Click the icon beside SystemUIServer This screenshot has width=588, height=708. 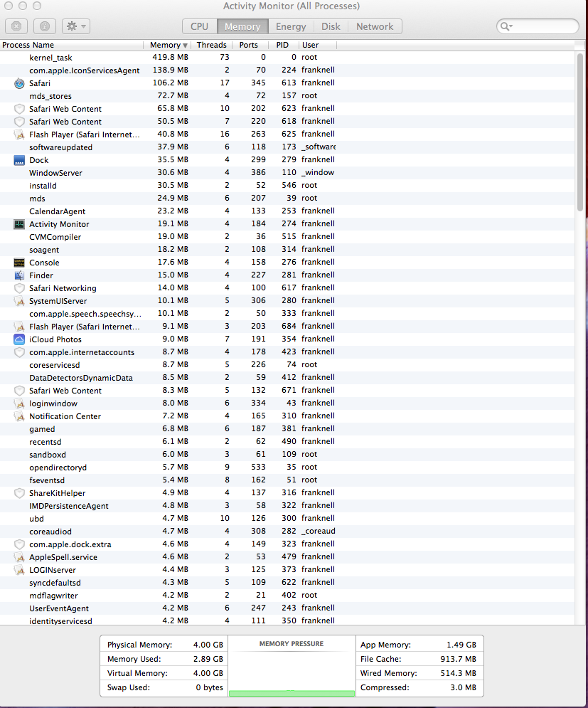(x=19, y=301)
